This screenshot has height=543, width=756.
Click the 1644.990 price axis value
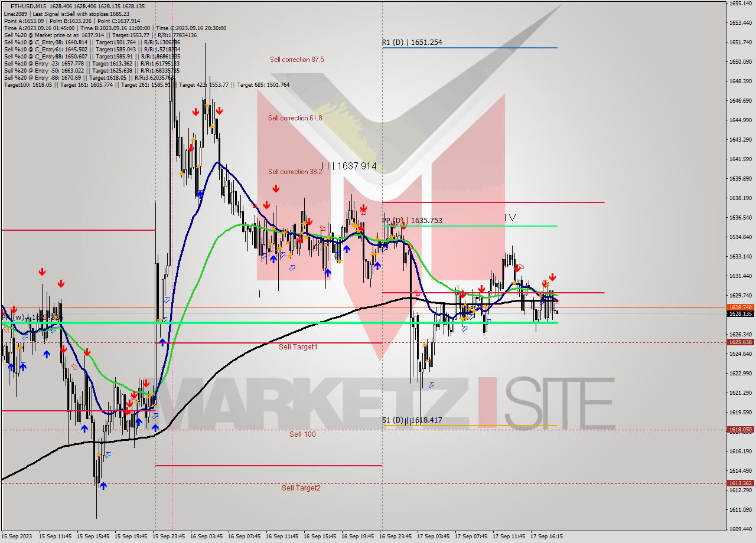[x=740, y=120]
